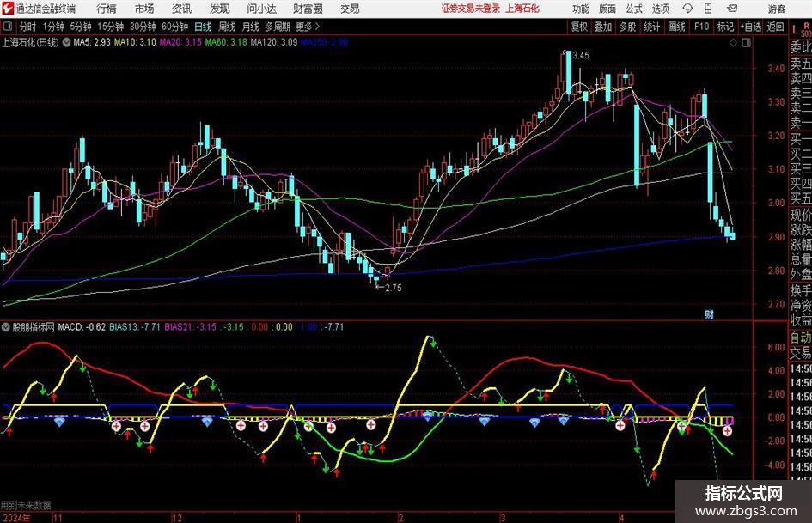This screenshot has width=812, height=523.
Task: Click the 3.45 high price label
Action: (581, 55)
